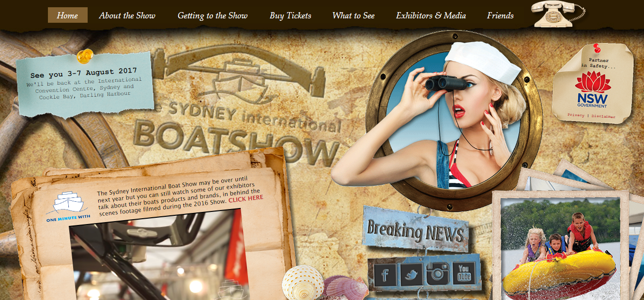Select the Friends menu item

[500, 15]
